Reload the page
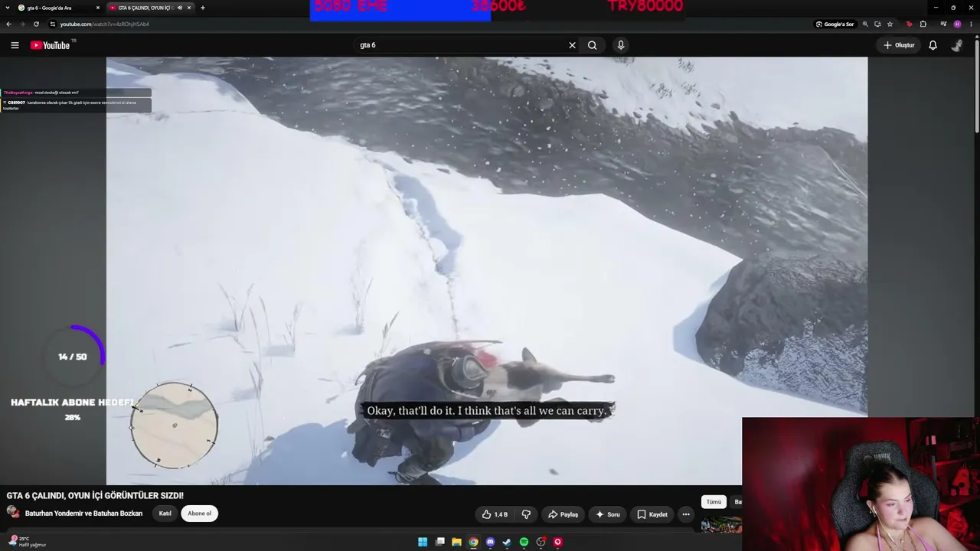The image size is (980, 551). [36, 24]
